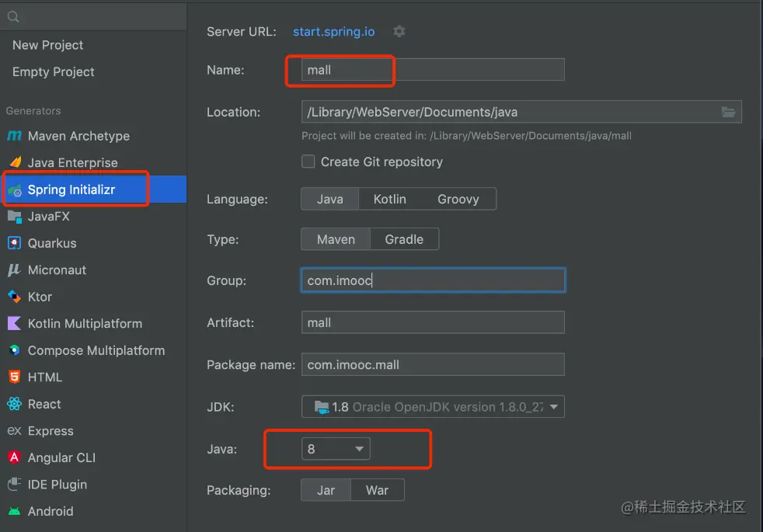Screen dimensions: 763x532
Task: Choose New Project in sidebar
Action: coord(48,45)
